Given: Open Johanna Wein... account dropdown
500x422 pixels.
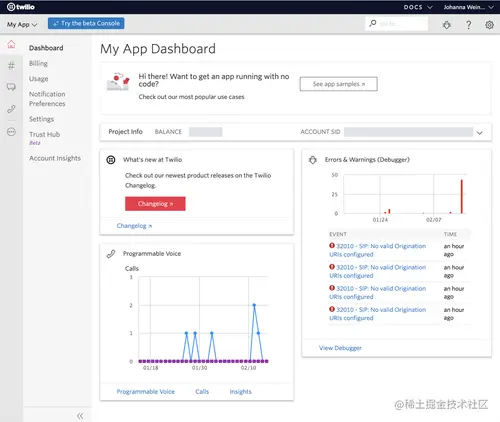Looking at the screenshot, I should coord(468,7).
